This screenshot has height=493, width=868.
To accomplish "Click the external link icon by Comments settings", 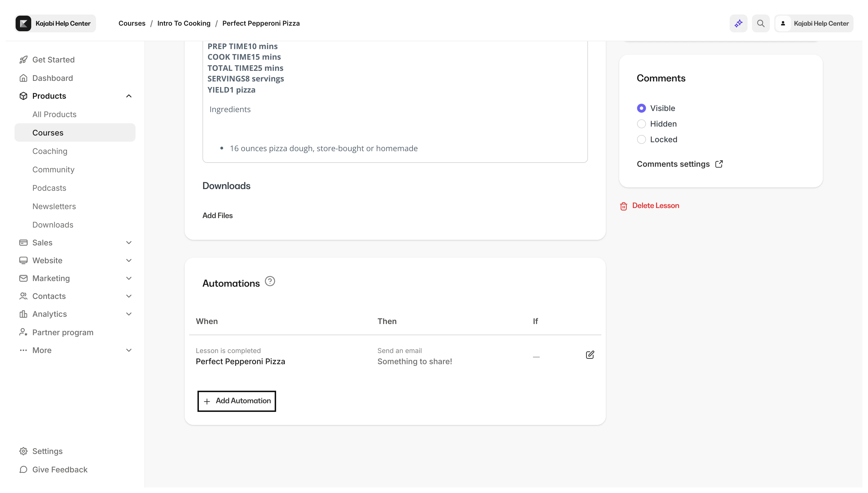I will (x=719, y=164).
